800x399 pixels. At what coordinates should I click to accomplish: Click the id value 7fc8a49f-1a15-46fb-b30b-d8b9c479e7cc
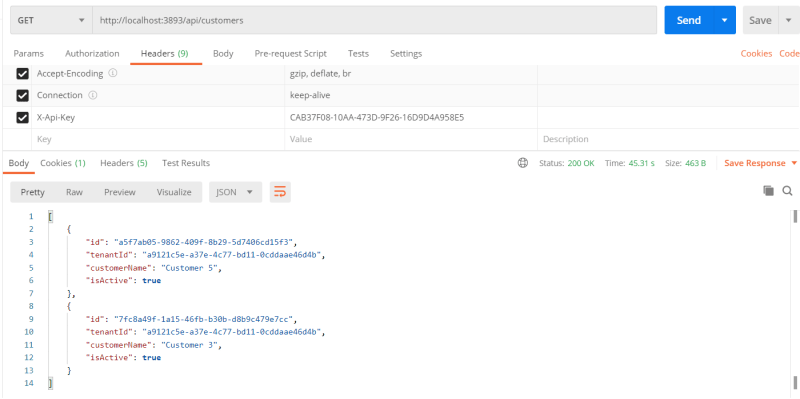click(x=205, y=319)
